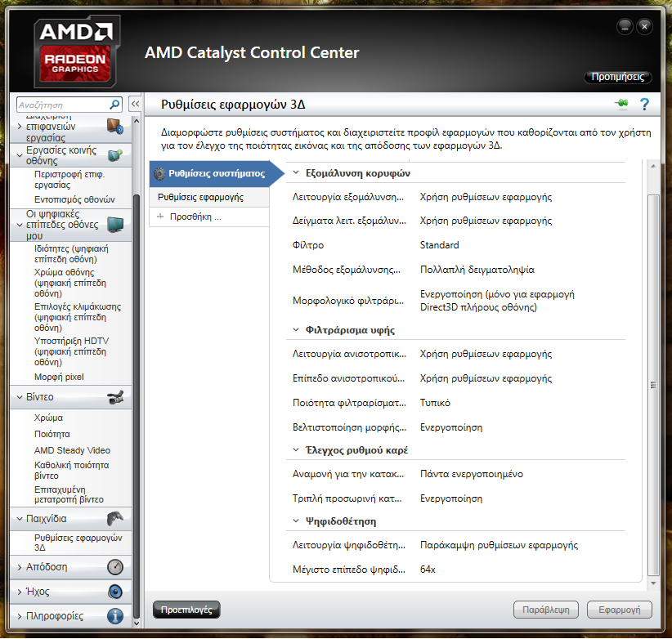This screenshot has height=639, width=672.
Task: Click the digital flat-panel monitor icon
Action: point(115,225)
